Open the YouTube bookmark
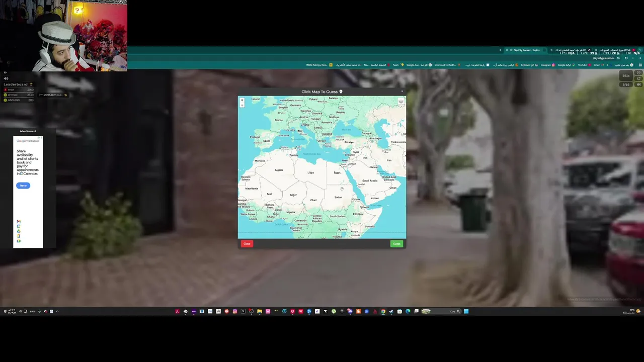The image size is (644, 362). (x=584, y=65)
